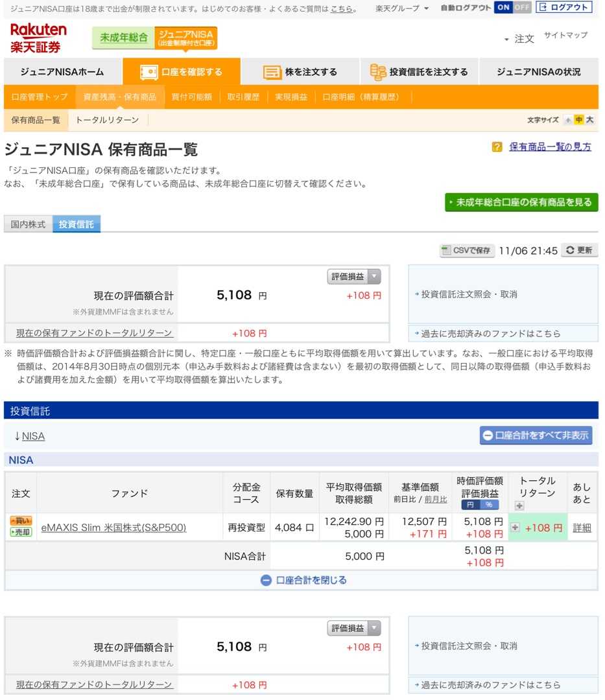Open the ジュニアNISAの状況 menu
The width and height of the screenshot is (605, 700).
click(538, 72)
